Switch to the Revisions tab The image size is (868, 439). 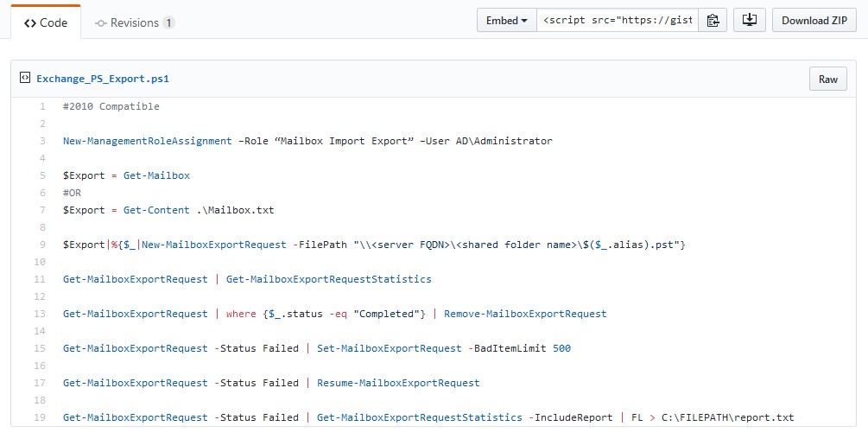[x=135, y=22]
